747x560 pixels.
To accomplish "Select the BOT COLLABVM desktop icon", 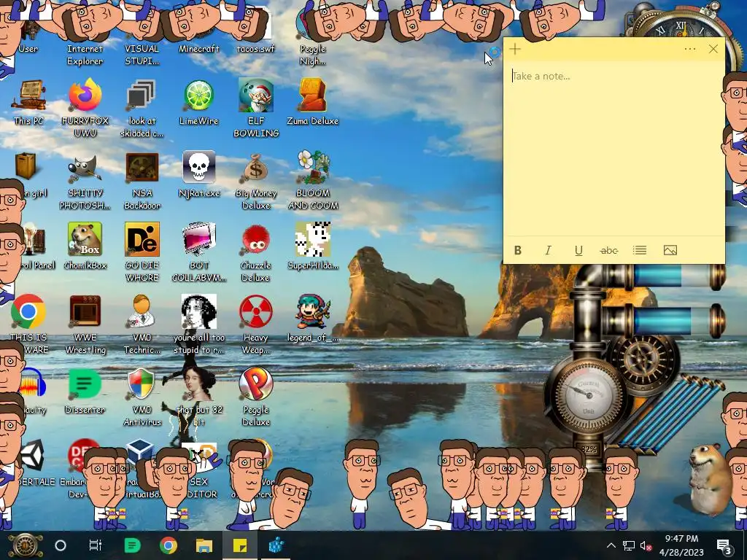I will [198, 239].
